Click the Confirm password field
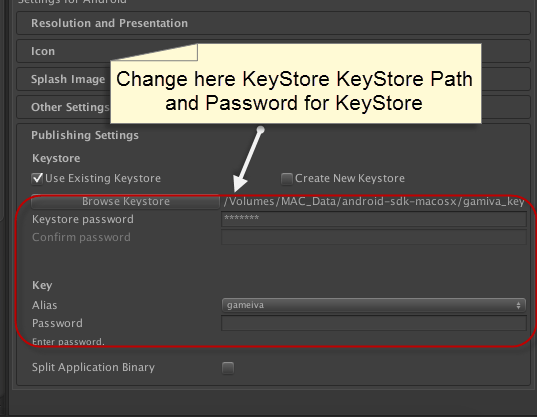Image resolution: width=537 pixels, height=417 pixels. coord(374,237)
